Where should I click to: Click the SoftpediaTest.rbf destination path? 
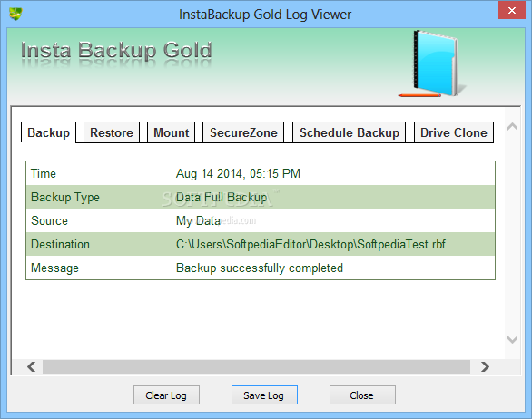(x=310, y=245)
